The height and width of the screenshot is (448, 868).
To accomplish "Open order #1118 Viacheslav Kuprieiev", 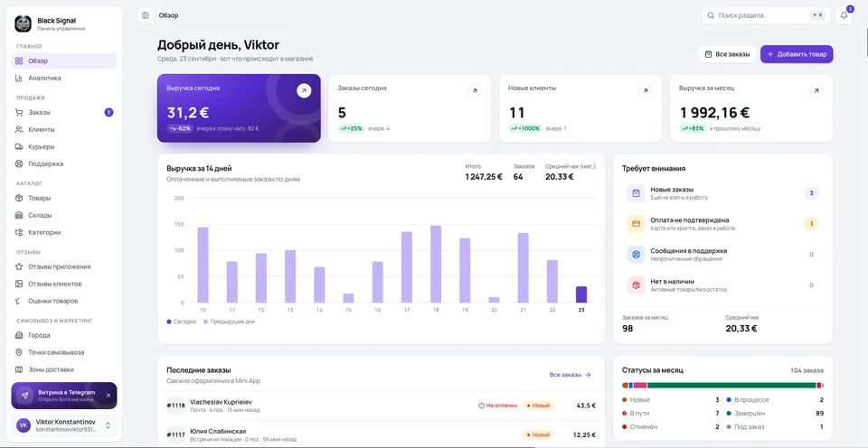I will point(382,406).
